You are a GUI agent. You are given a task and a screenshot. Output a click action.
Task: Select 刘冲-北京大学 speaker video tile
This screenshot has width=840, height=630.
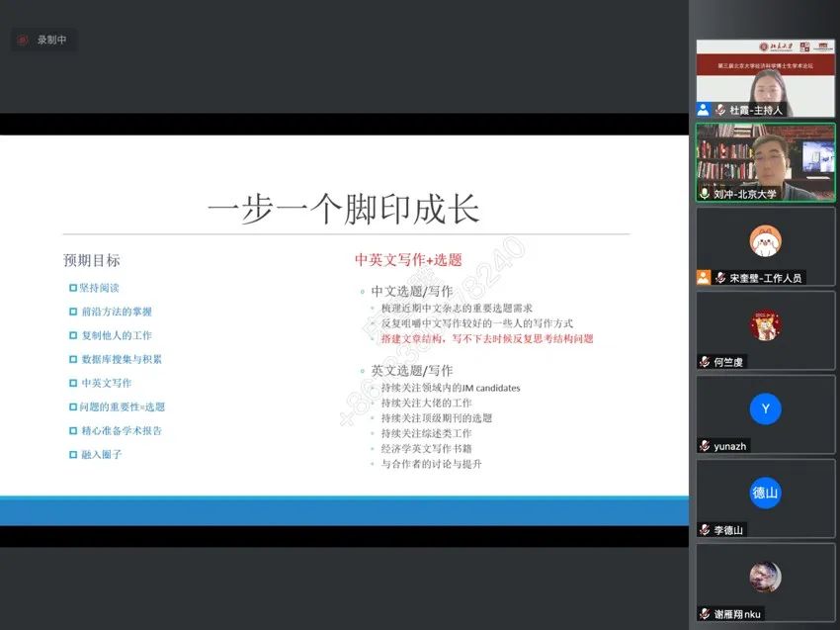765,158
